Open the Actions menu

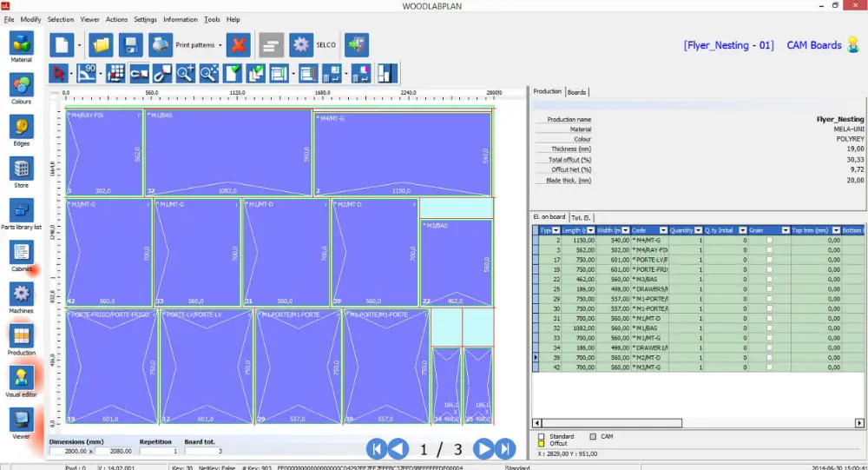pyautogui.click(x=116, y=19)
